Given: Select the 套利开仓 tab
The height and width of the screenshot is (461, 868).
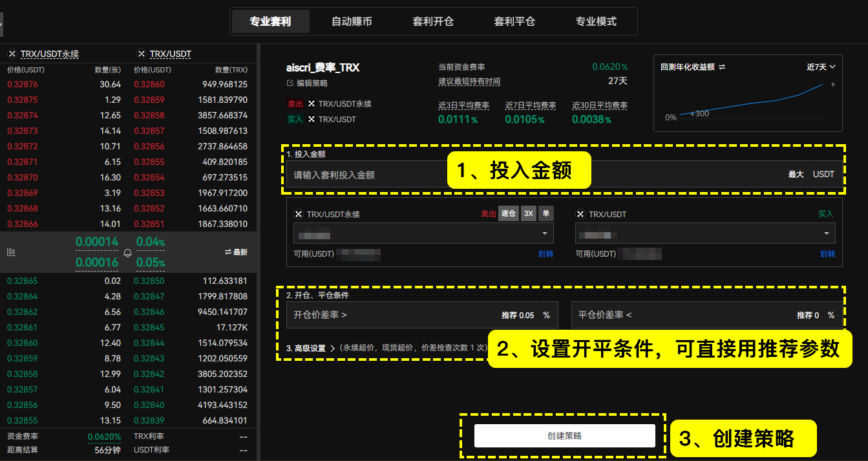Looking at the screenshot, I should pyautogui.click(x=433, y=21).
